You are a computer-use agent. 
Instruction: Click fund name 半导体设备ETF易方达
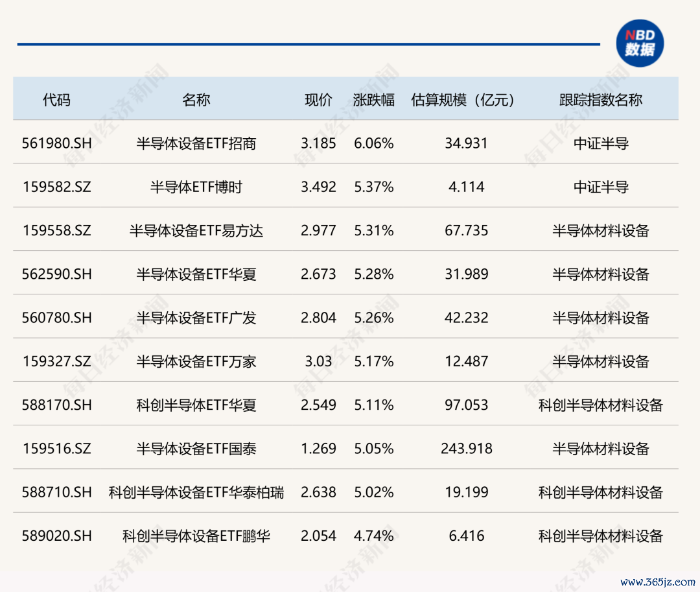pyautogui.click(x=196, y=230)
